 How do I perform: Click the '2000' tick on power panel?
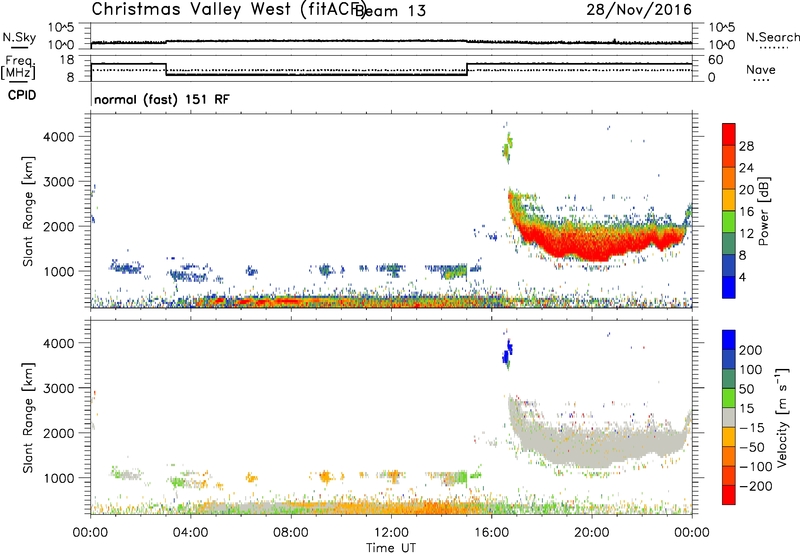tap(58, 227)
